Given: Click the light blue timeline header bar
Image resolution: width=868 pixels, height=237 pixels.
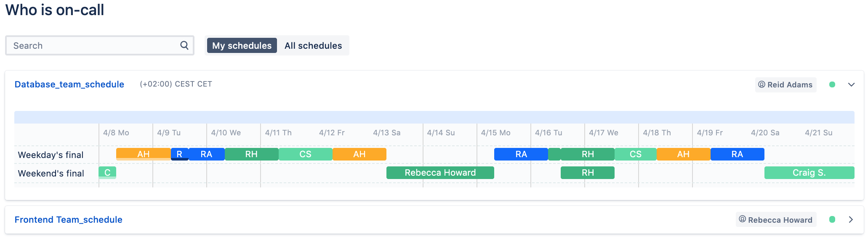Looking at the screenshot, I should point(434,117).
